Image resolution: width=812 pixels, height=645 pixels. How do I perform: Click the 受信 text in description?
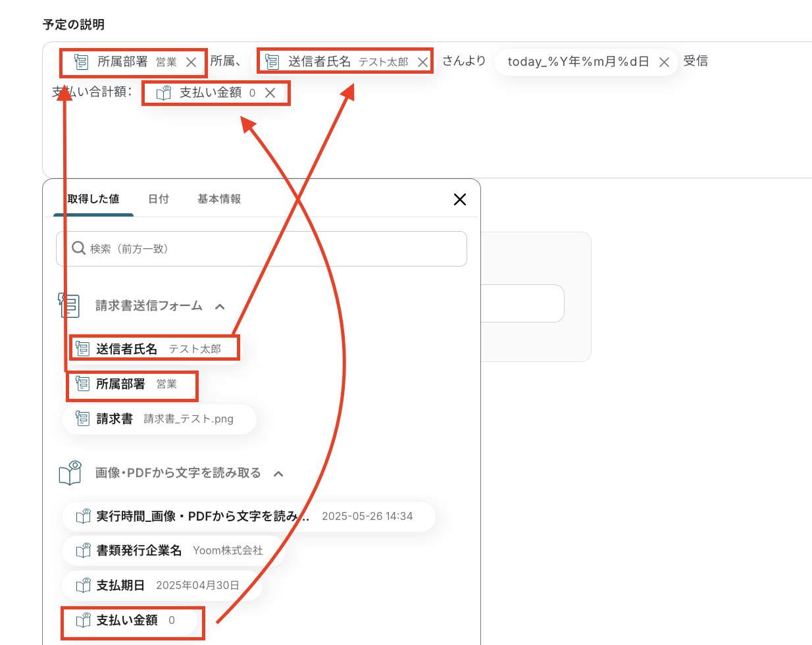(x=696, y=61)
